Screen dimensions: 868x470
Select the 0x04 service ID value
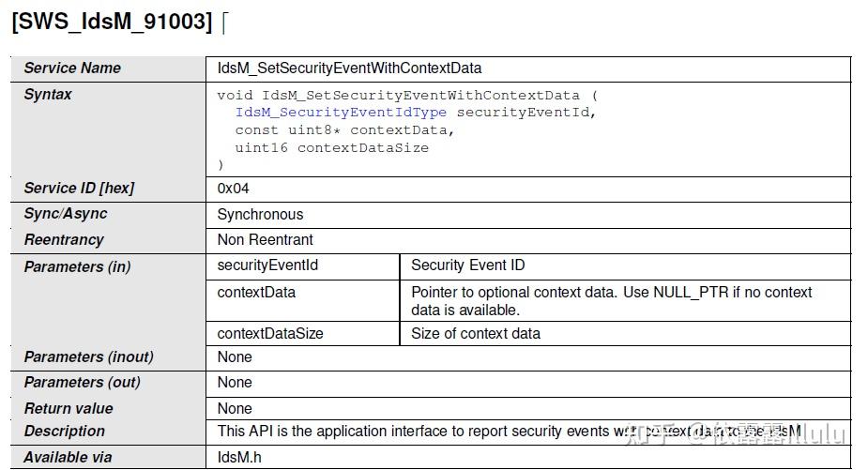[x=234, y=188]
